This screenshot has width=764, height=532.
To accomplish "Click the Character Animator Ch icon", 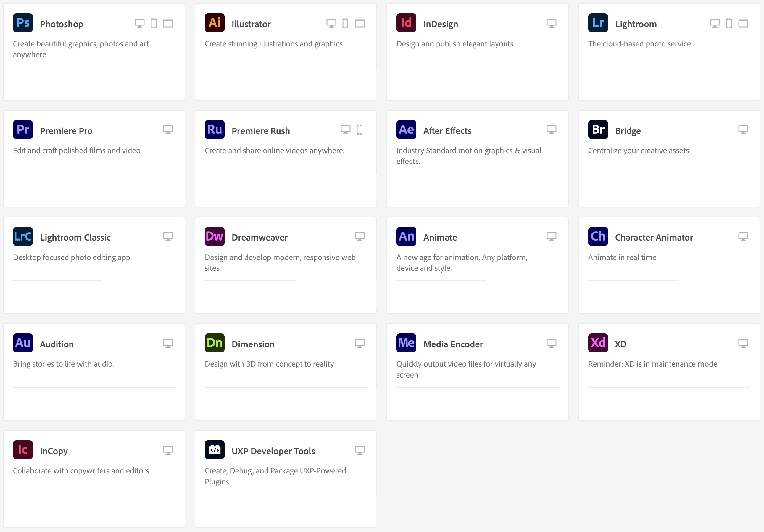I will tap(598, 236).
